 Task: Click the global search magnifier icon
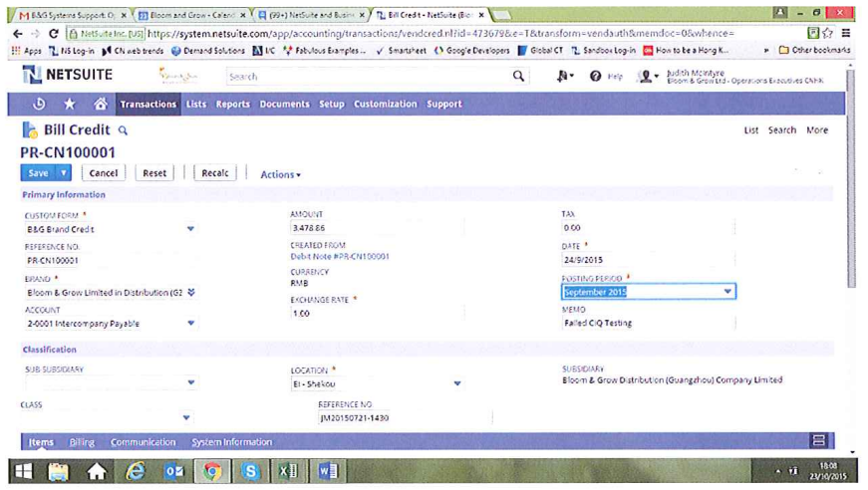[518, 77]
